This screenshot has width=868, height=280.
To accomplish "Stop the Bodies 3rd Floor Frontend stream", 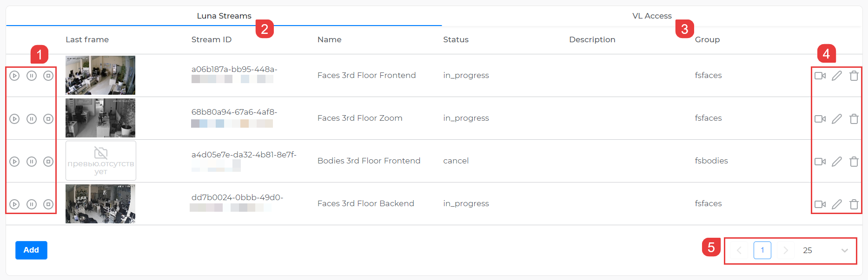I will click(x=48, y=162).
